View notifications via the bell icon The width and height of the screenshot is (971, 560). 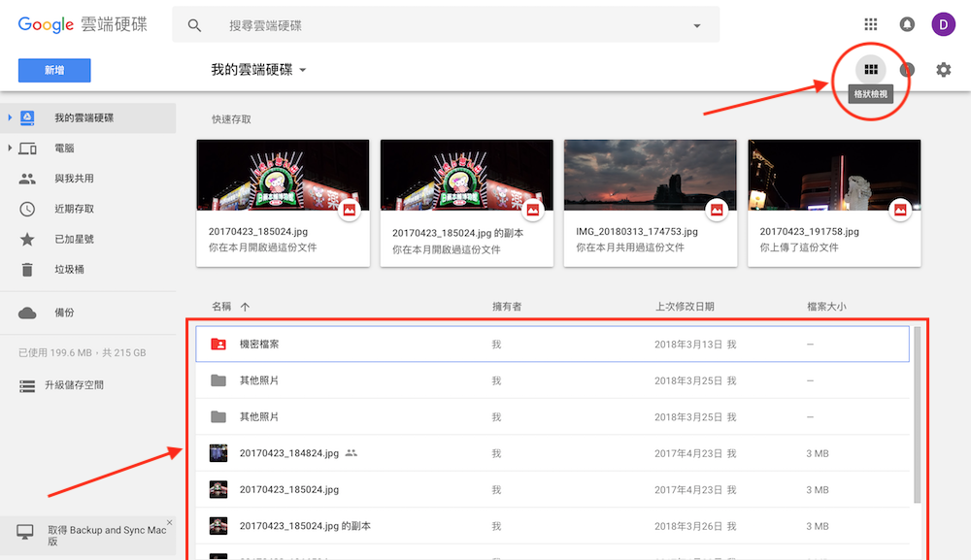(907, 23)
